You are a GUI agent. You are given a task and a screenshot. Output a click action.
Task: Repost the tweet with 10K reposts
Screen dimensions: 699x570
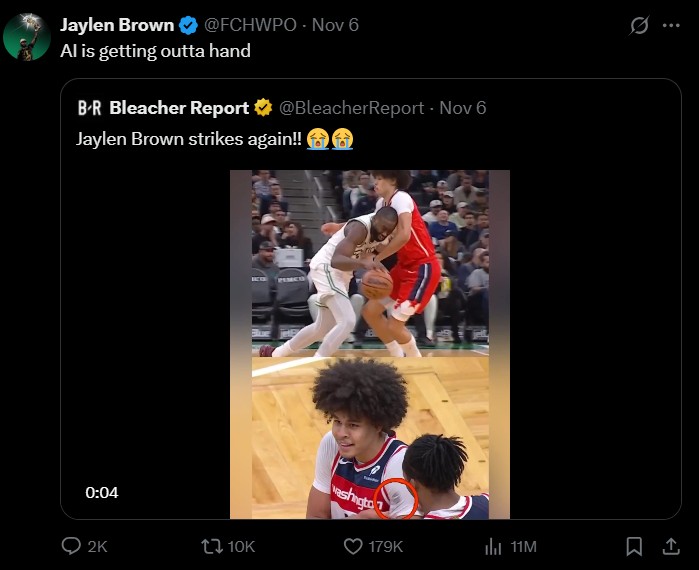click(213, 546)
